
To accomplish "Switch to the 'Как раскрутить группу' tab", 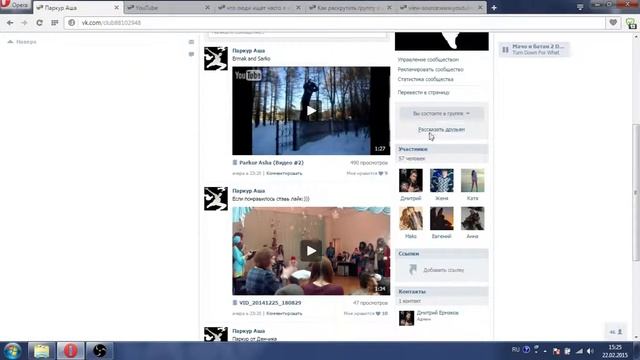I will [350, 8].
